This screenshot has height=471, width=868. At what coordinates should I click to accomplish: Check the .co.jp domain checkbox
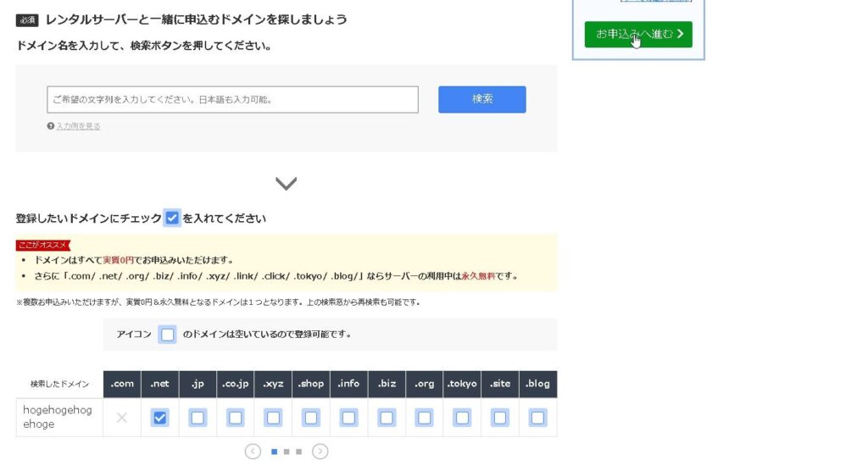click(x=236, y=418)
